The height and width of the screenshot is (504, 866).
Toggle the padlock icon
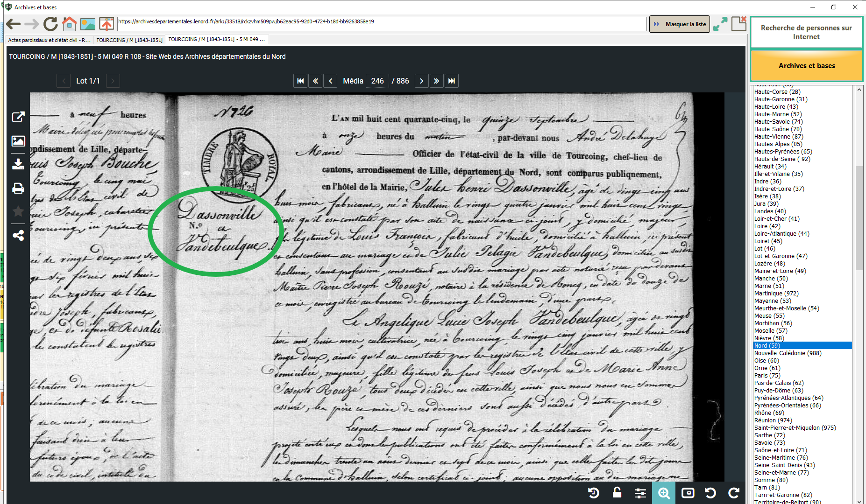pos(617,493)
